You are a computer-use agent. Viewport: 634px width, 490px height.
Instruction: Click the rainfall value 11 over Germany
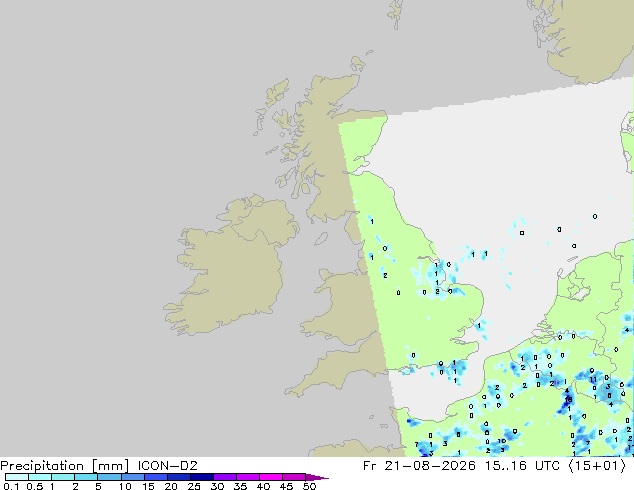tap(593, 380)
